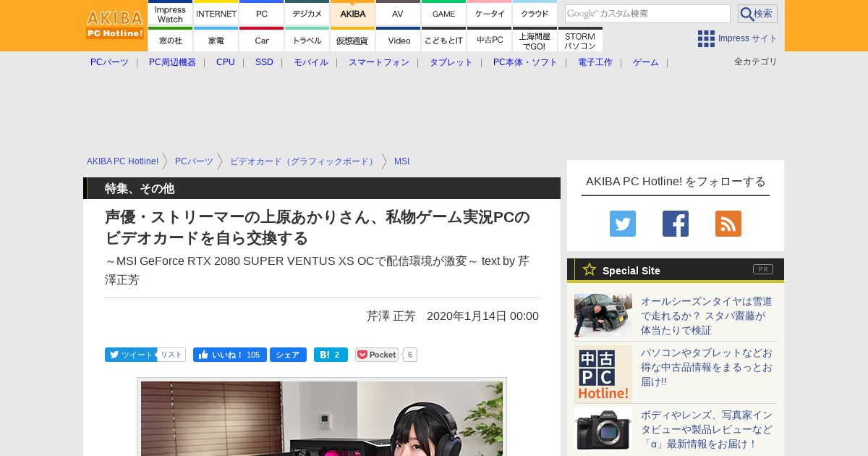
Task: Go to the ケータイ tab
Action: 490,12
